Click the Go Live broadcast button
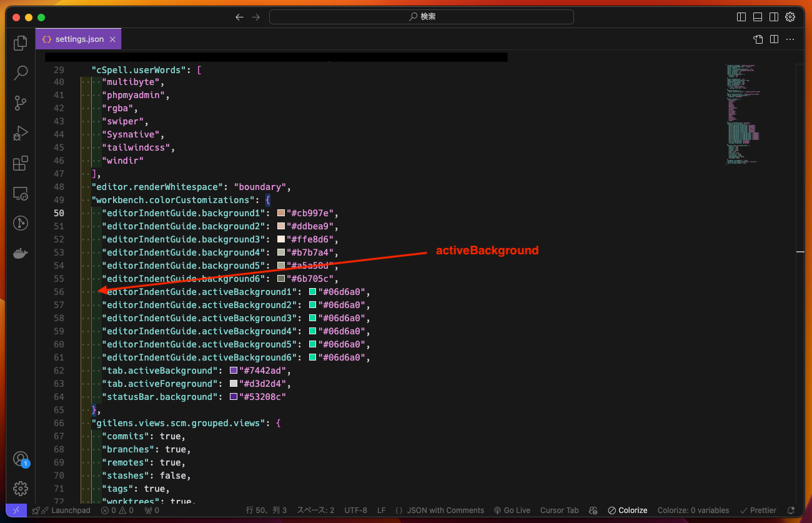 (512, 511)
